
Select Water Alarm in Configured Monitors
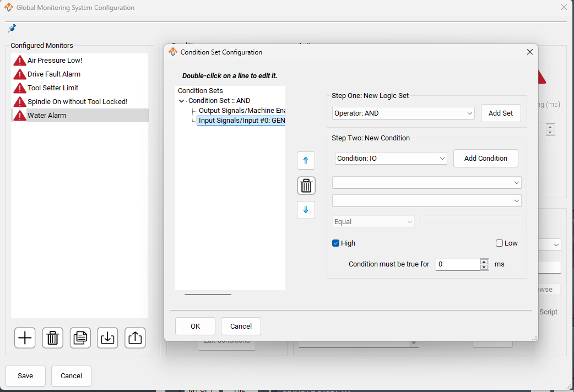pyautogui.click(x=47, y=116)
